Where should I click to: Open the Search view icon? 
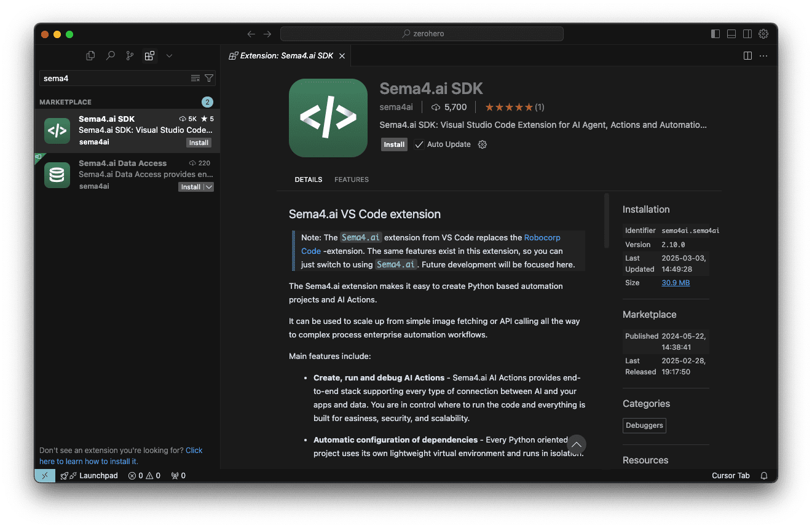[111, 55]
